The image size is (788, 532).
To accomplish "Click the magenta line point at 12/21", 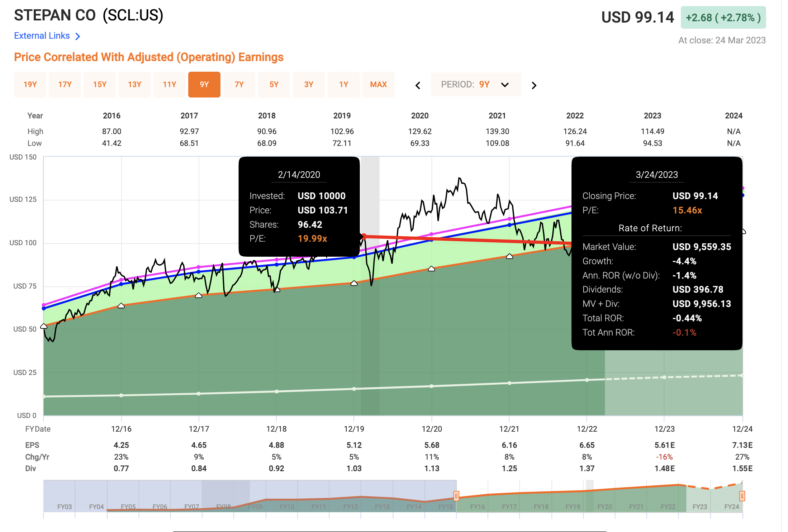I will [509, 219].
